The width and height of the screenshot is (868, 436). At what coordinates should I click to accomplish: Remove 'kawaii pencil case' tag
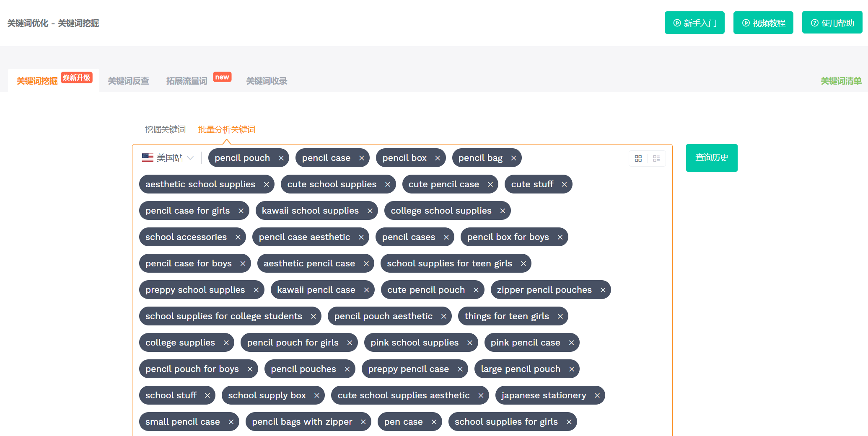[366, 290]
